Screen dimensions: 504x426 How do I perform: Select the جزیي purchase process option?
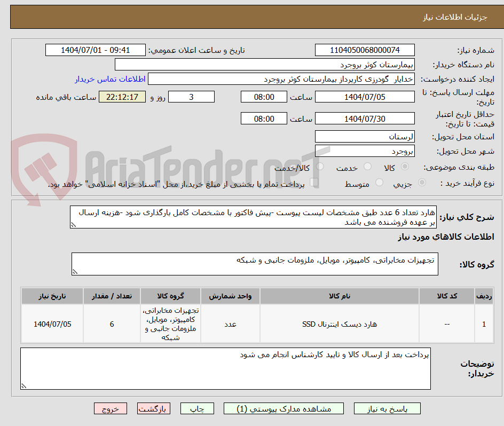pyautogui.click(x=422, y=182)
